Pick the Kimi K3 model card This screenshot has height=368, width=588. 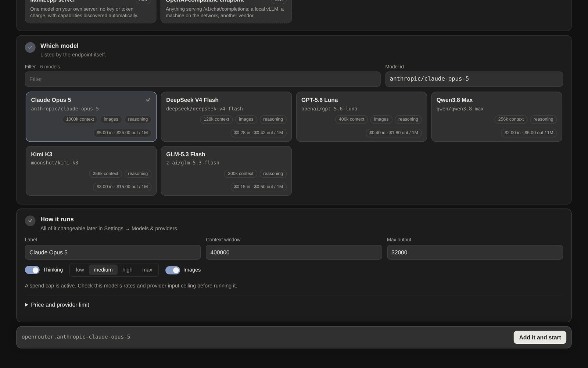pos(91,171)
